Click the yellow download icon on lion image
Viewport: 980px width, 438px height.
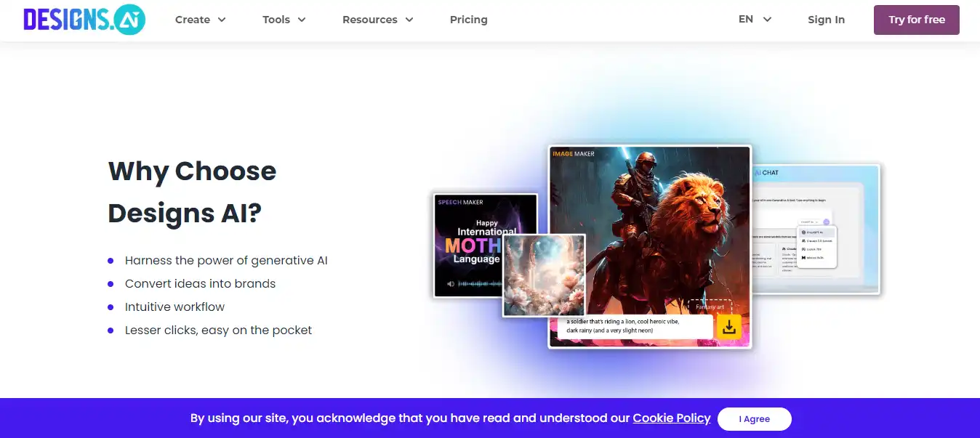[728, 327]
